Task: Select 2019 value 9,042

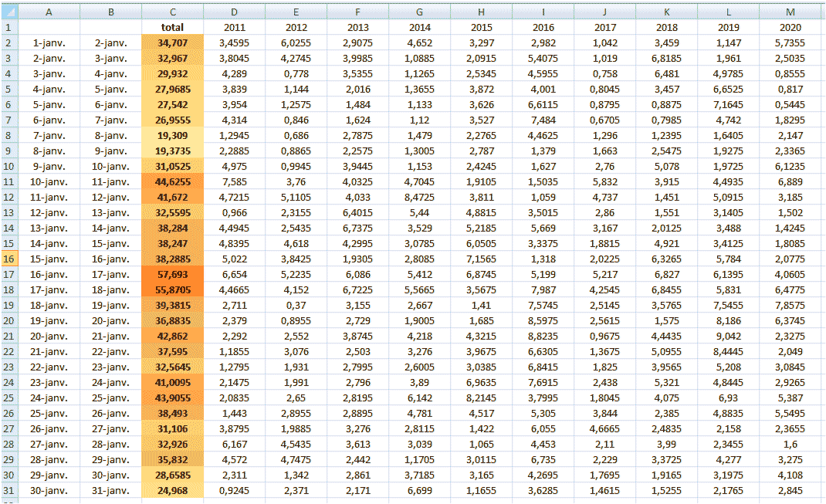Action: pyautogui.click(x=729, y=337)
